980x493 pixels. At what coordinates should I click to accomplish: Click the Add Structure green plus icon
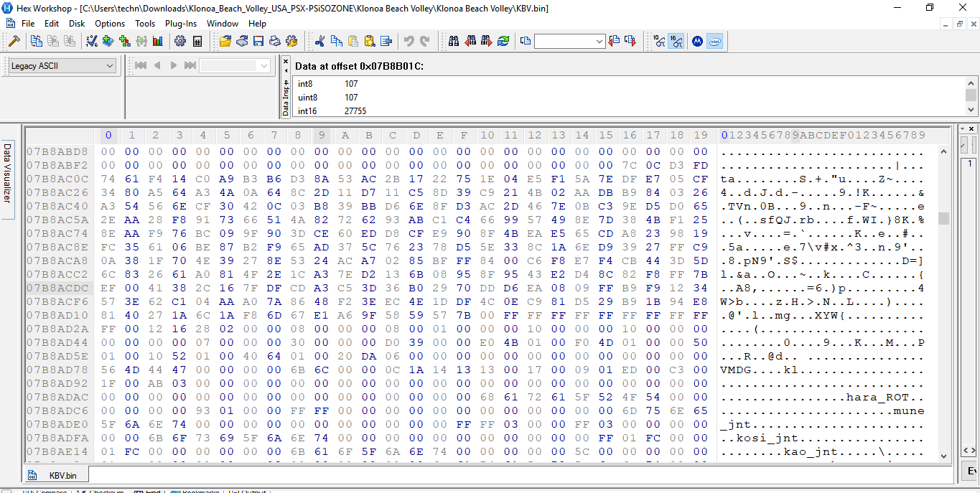(108, 41)
